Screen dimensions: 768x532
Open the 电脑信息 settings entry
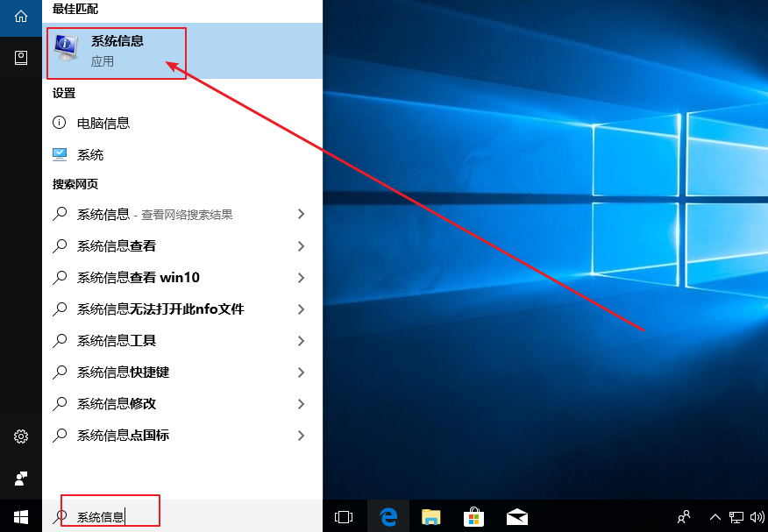(103, 123)
